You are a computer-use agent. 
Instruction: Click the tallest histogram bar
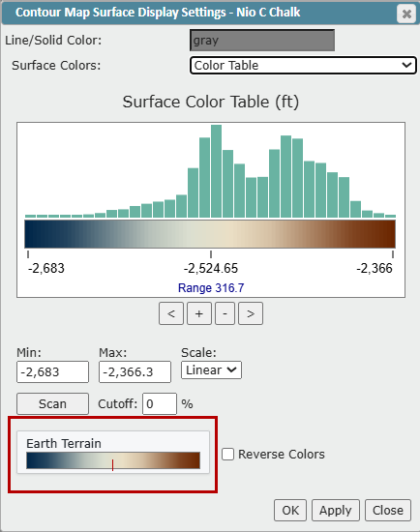point(216,171)
